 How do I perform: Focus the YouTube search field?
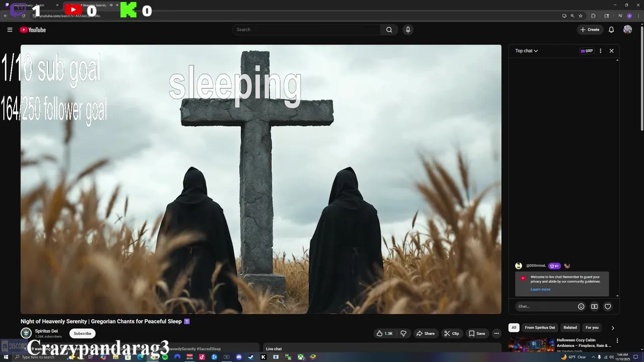[307, 30]
